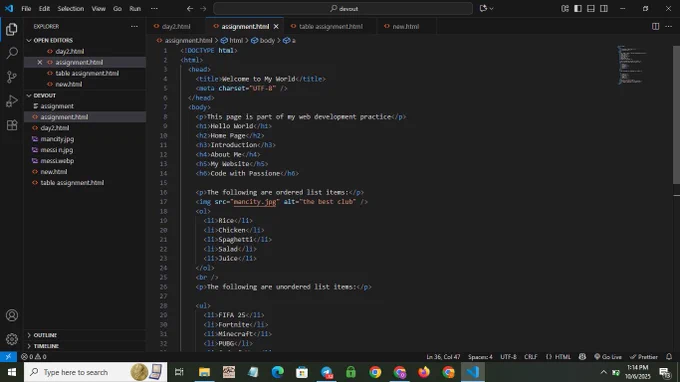The height and width of the screenshot is (382, 680).
Task: Toggle the primary side bar layout button
Action: pos(578,9)
